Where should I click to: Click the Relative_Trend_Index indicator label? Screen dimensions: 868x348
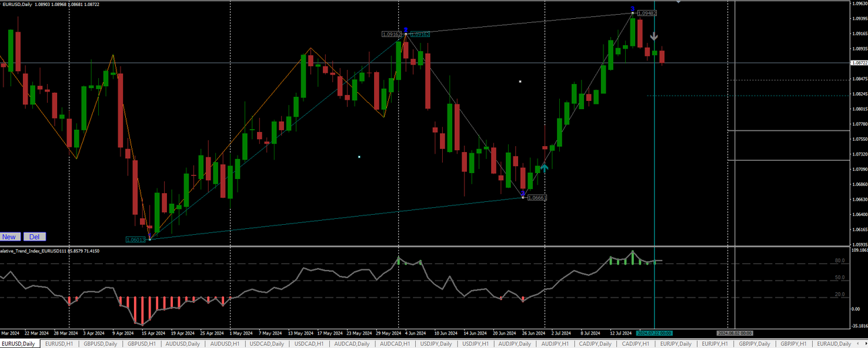click(x=50, y=251)
